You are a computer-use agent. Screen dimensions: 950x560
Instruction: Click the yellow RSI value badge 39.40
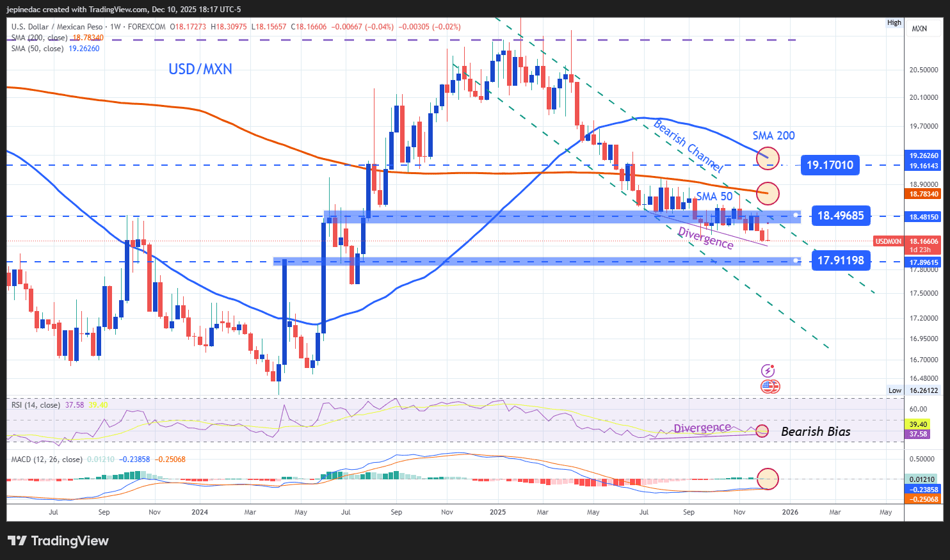click(x=917, y=424)
